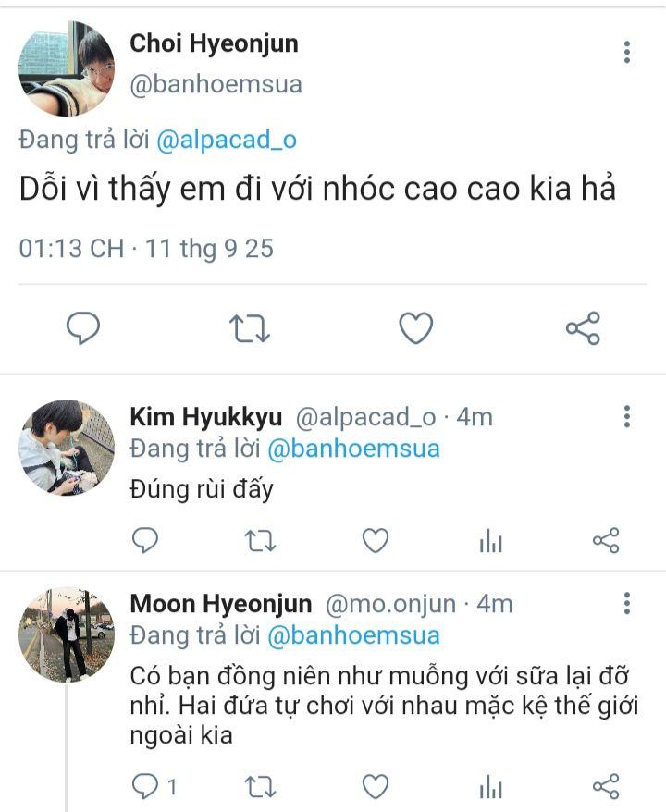This screenshot has height=812, width=666.
Task: Retweet Kim Hyukkyu's reply
Action: (260, 541)
